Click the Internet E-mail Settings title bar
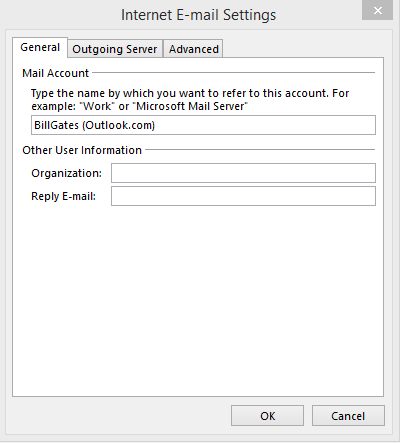 198,15
